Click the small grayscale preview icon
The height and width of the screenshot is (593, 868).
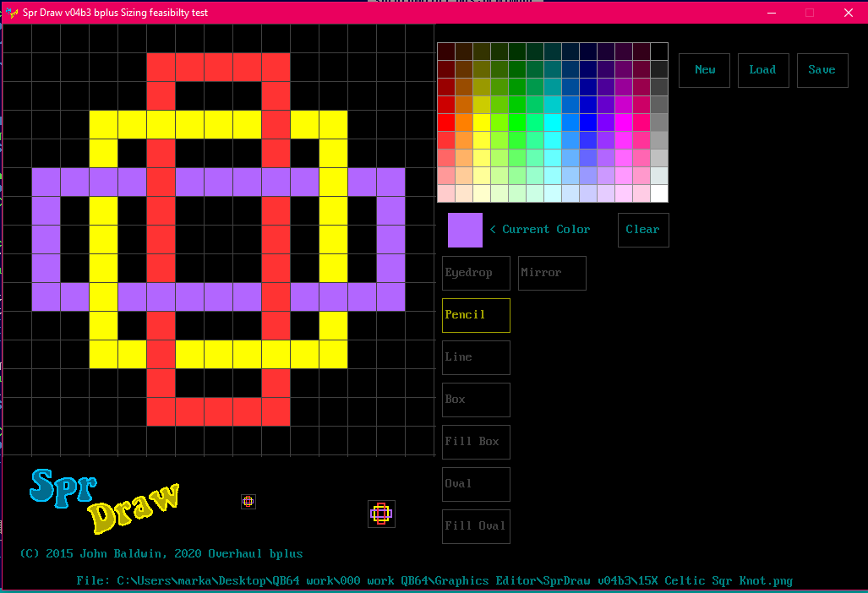248,502
